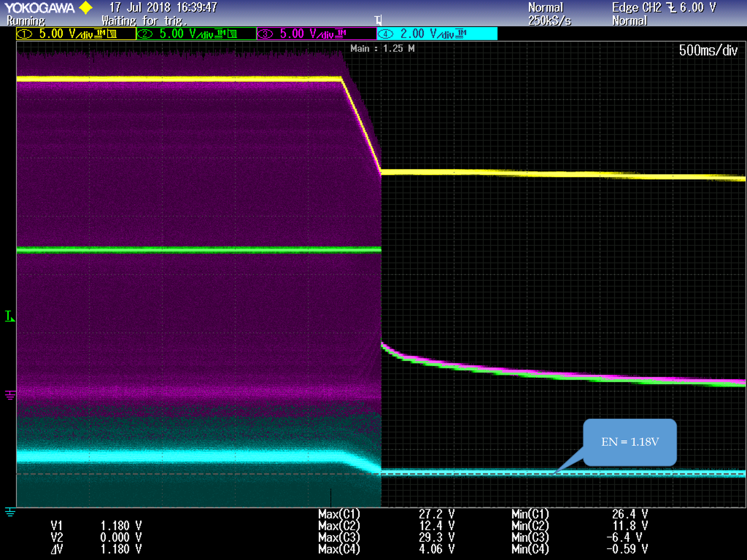Click the V1 1.180 V cursor value
This screenshot has height=560, width=747.
[96, 526]
